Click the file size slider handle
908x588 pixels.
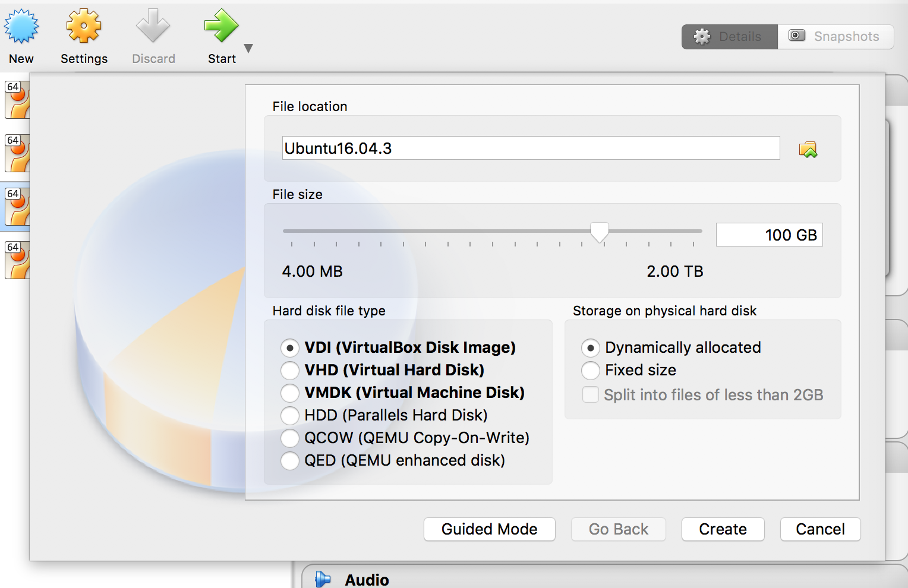click(599, 232)
